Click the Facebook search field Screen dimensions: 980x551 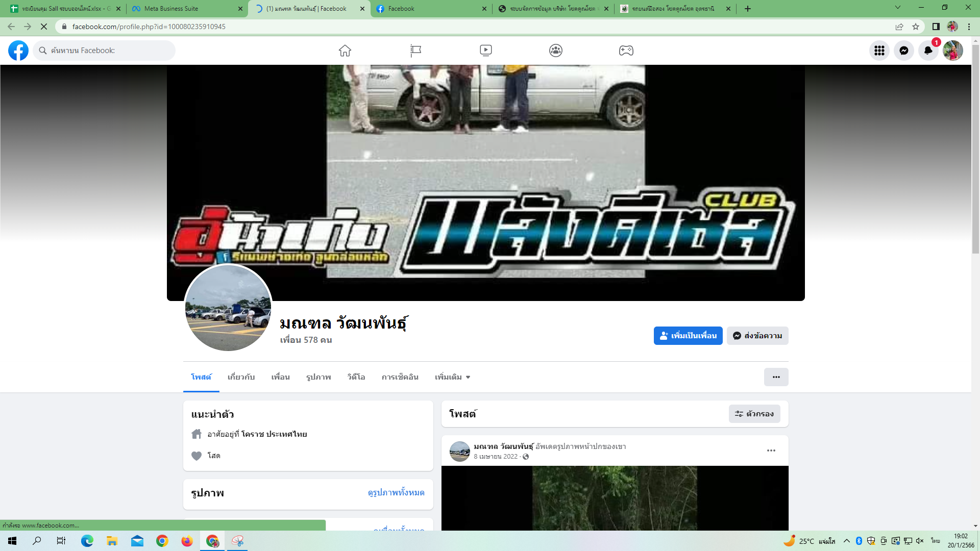105,51
